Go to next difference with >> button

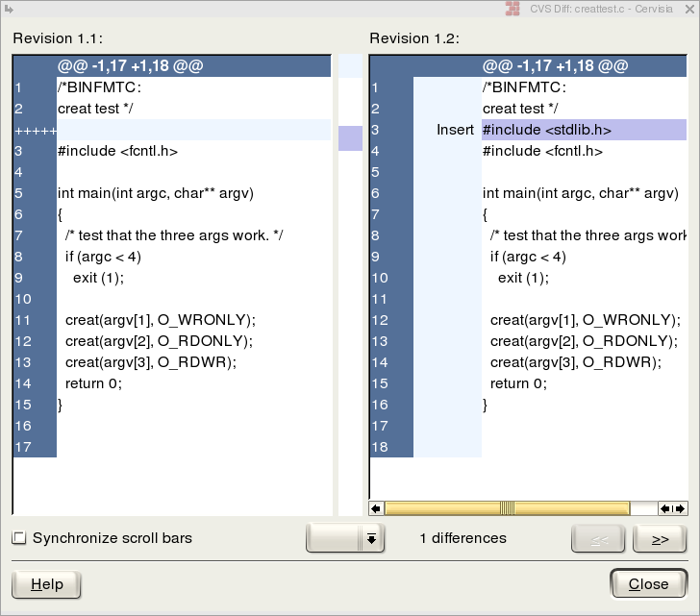660,539
